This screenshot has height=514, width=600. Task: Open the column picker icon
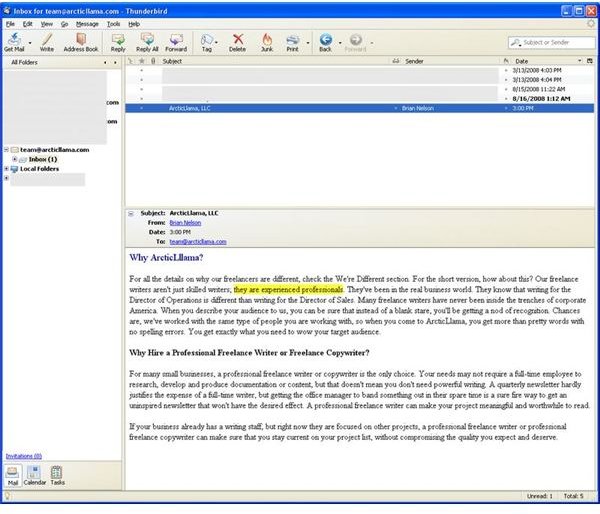[590, 61]
